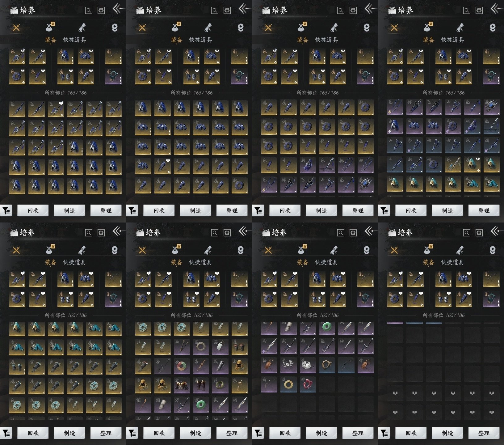The width and height of the screenshot is (504, 445).
Task: Click 制造 under the empty inventory grid
Action: tap(447, 433)
